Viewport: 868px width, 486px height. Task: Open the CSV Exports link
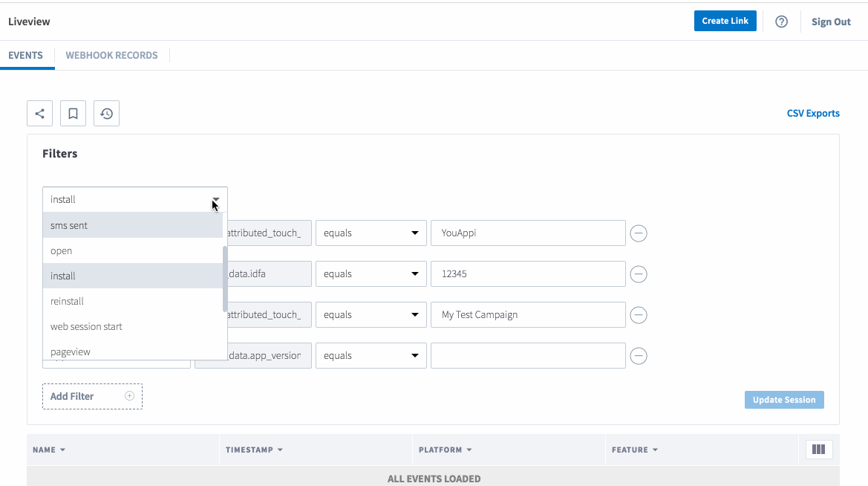(813, 114)
